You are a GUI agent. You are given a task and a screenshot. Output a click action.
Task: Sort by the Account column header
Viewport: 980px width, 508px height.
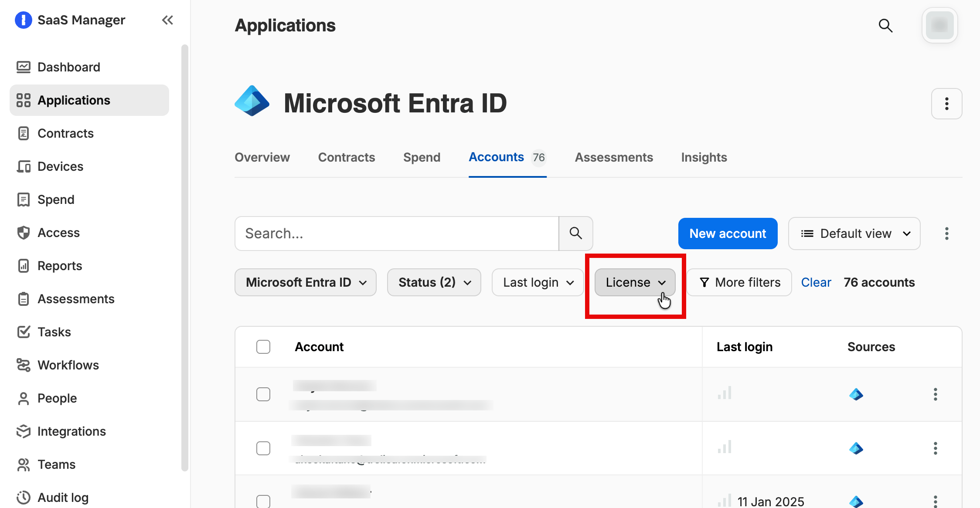coord(319,347)
